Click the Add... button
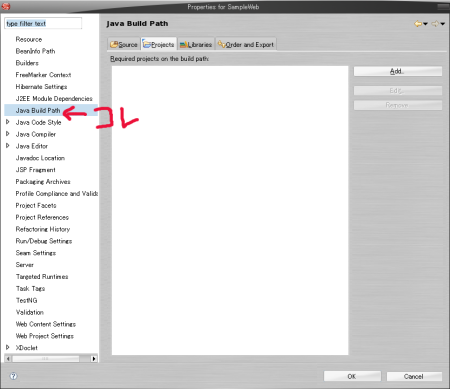 pos(398,71)
